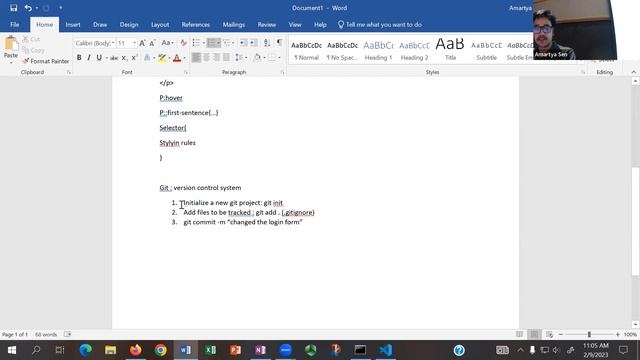Image resolution: width=640 pixels, height=360 pixels.
Task: Decrease paragraph indent
Action: tap(243, 43)
